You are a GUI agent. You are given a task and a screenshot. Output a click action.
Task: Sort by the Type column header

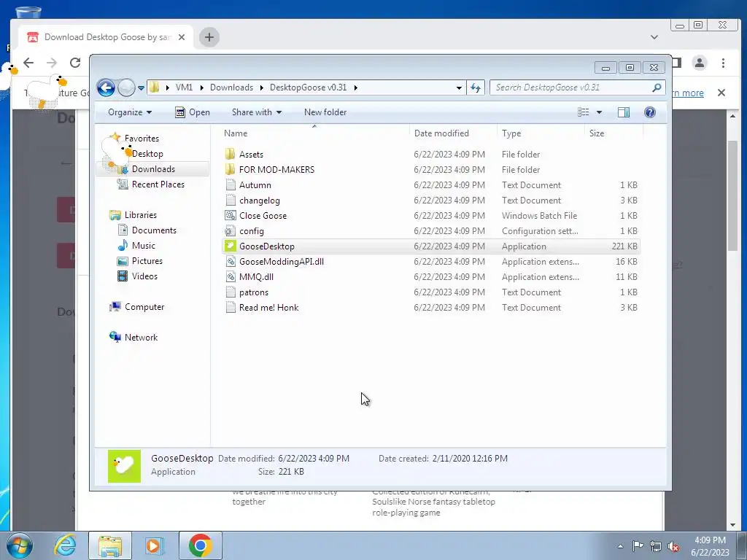pyautogui.click(x=541, y=133)
